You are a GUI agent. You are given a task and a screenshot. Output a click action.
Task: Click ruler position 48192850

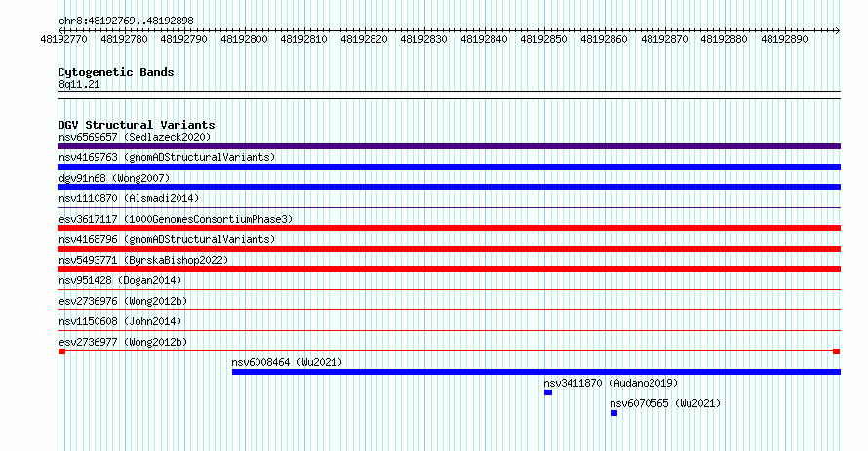coord(543,39)
